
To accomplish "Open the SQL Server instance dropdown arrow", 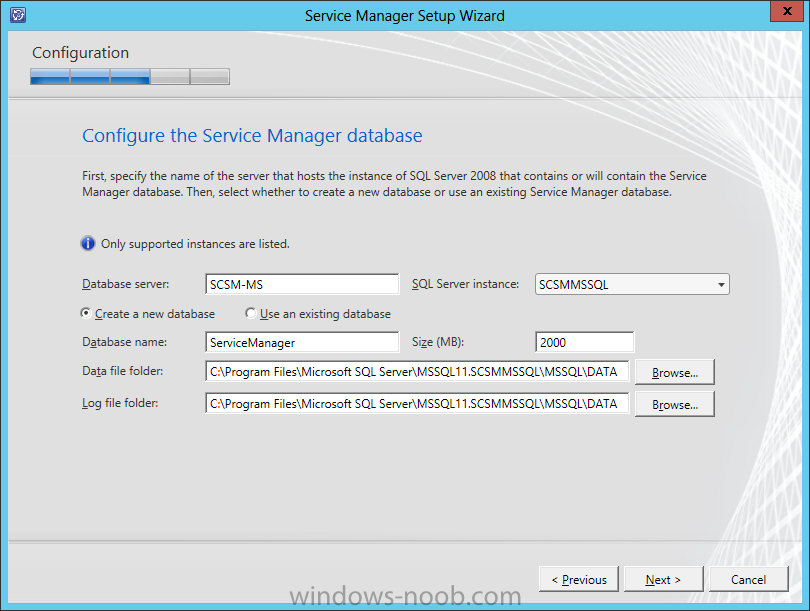I will coord(721,285).
